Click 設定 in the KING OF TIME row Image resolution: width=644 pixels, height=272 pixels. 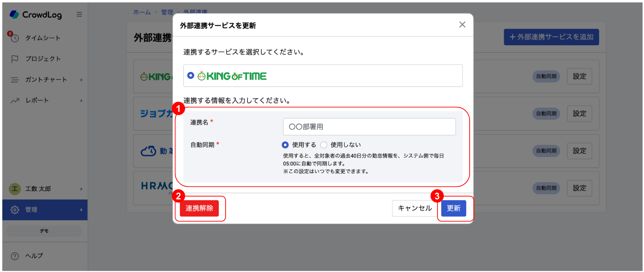[x=579, y=77]
